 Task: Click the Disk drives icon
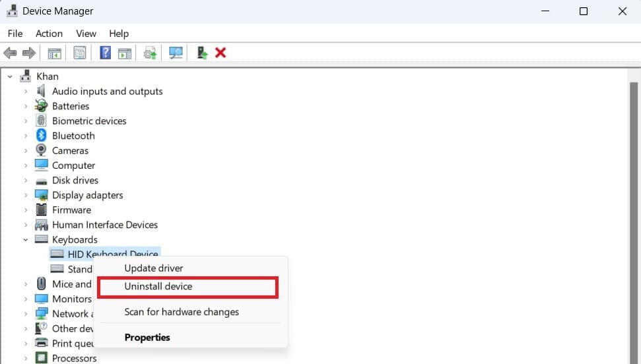(42, 181)
